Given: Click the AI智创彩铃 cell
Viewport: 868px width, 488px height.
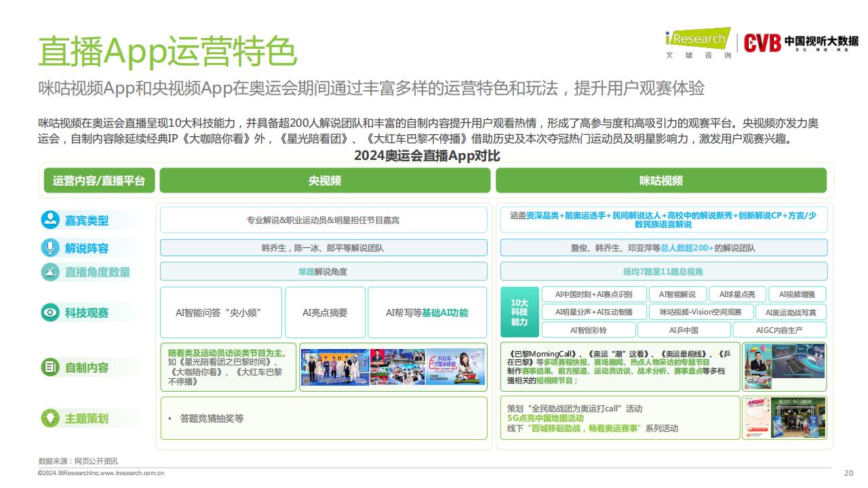Looking at the screenshot, I should click(x=589, y=330).
